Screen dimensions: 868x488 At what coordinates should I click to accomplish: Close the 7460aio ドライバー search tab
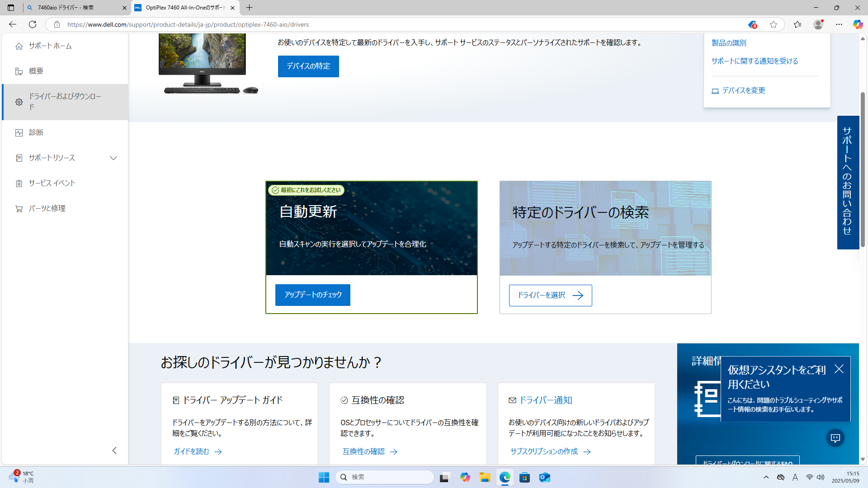point(124,8)
